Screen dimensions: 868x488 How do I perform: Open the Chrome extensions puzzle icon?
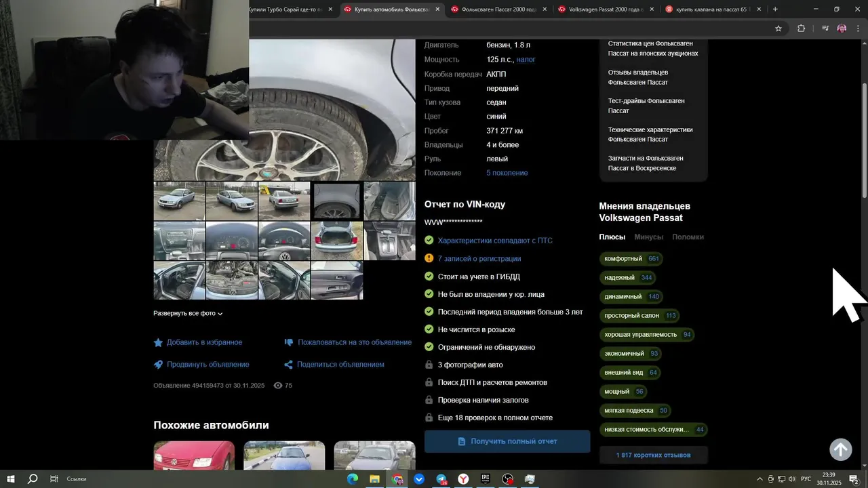(x=801, y=28)
